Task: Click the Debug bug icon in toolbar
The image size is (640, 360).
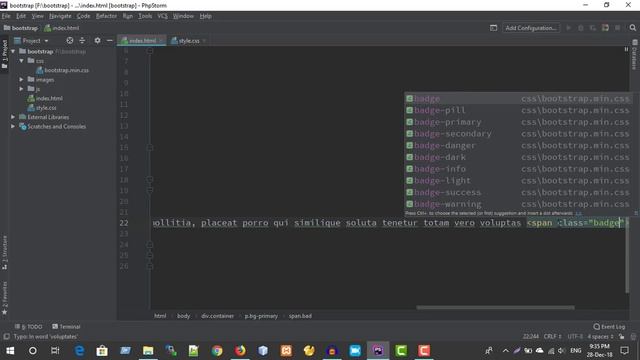Action: (580, 28)
